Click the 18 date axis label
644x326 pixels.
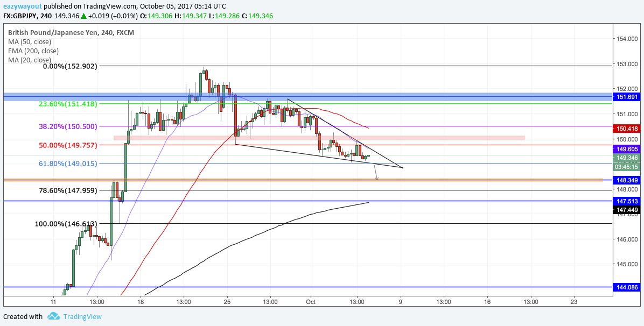141,302
